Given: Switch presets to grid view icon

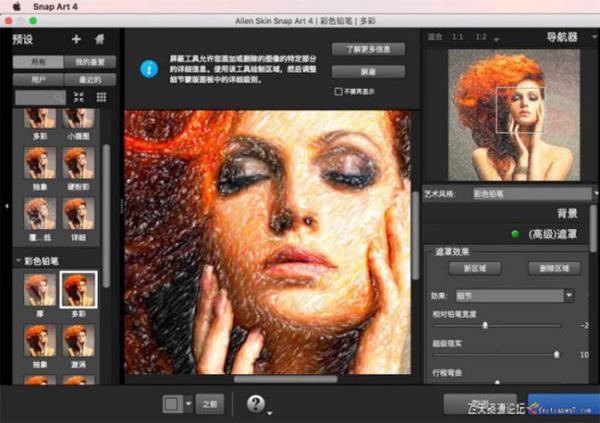Looking at the screenshot, I should pos(101,96).
